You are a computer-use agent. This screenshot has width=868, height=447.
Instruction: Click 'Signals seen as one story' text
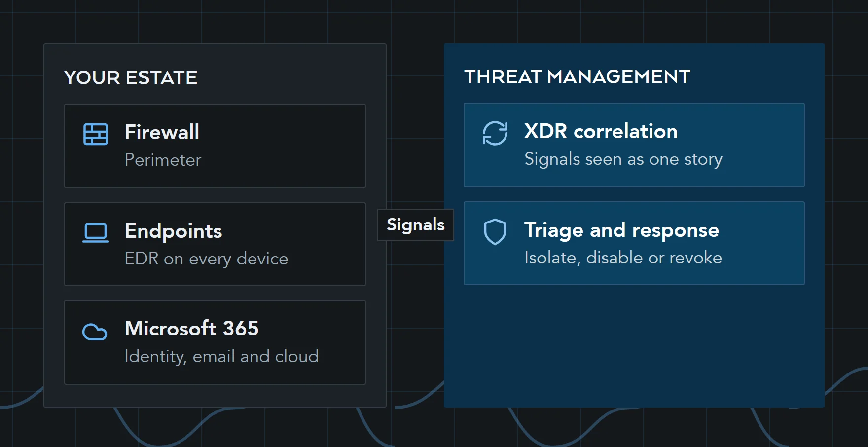(623, 159)
